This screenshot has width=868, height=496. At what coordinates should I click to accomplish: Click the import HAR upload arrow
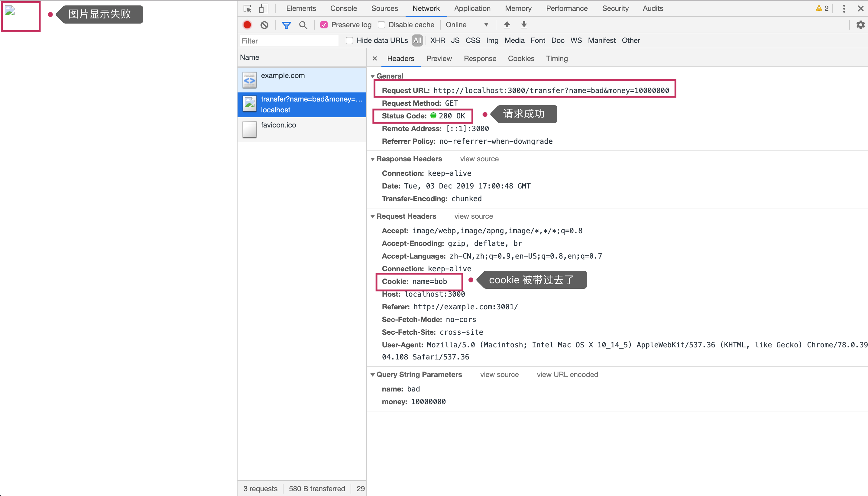click(507, 25)
